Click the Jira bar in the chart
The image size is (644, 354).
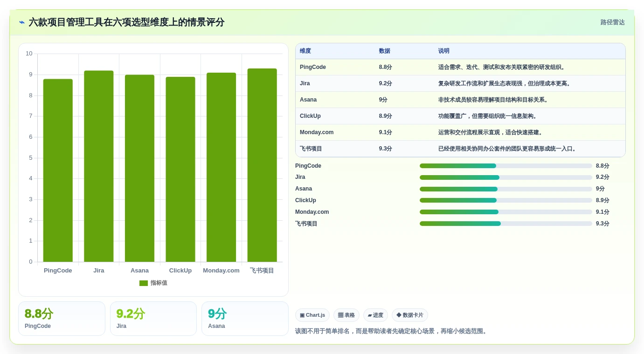pos(99,166)
